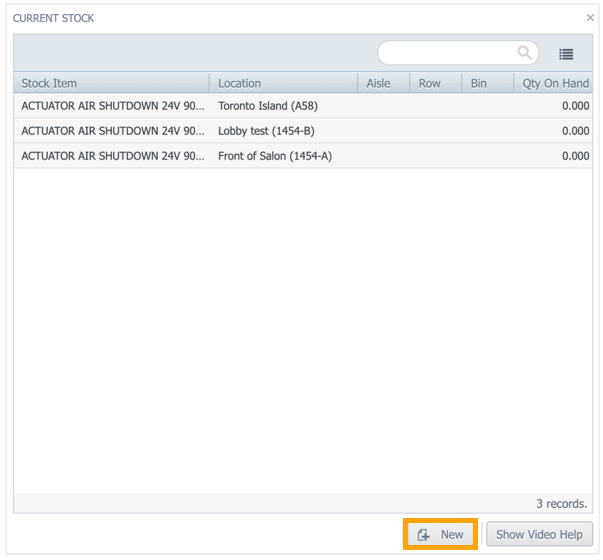
Task: Sort by Stock Item column header
Action: [x=112, y=83]
